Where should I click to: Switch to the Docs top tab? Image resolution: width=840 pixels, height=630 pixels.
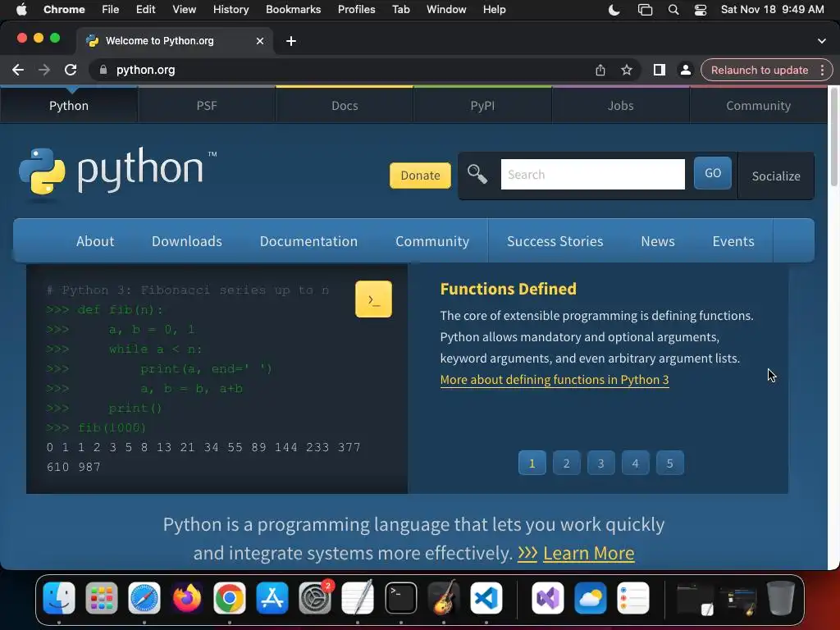pos(345,106)
